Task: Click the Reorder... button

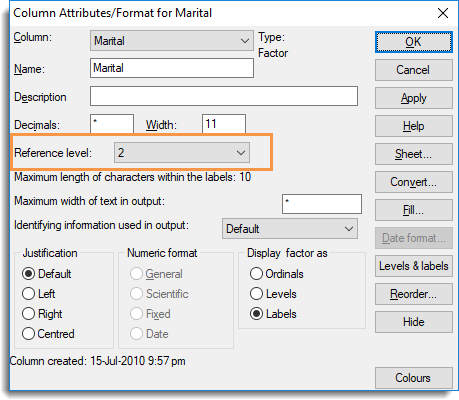Action: click(414, 294)
